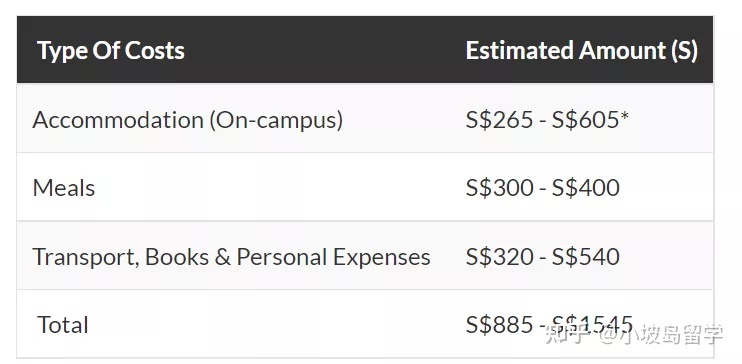Click the S$400 upper meals value

coord(586,188)
